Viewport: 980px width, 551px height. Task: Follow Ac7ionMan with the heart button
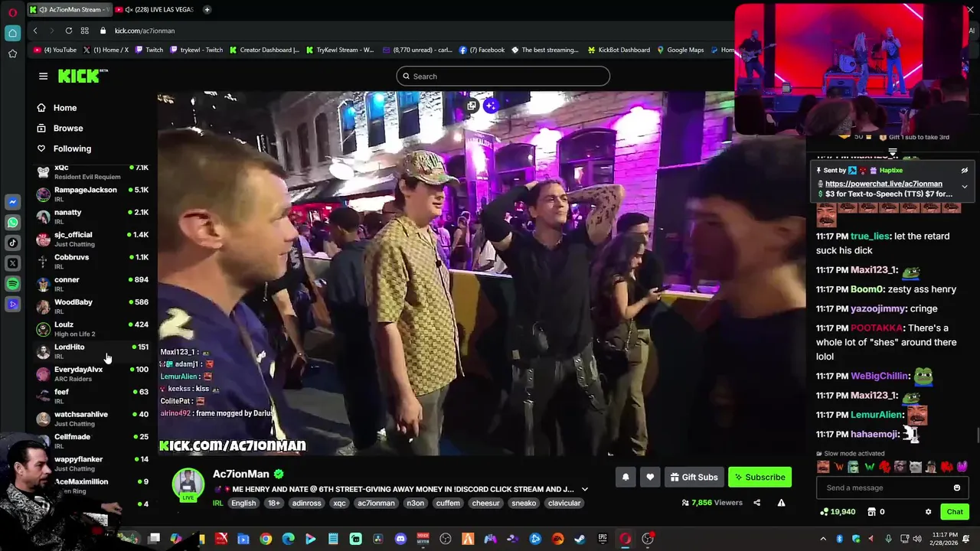click(650, 477)
